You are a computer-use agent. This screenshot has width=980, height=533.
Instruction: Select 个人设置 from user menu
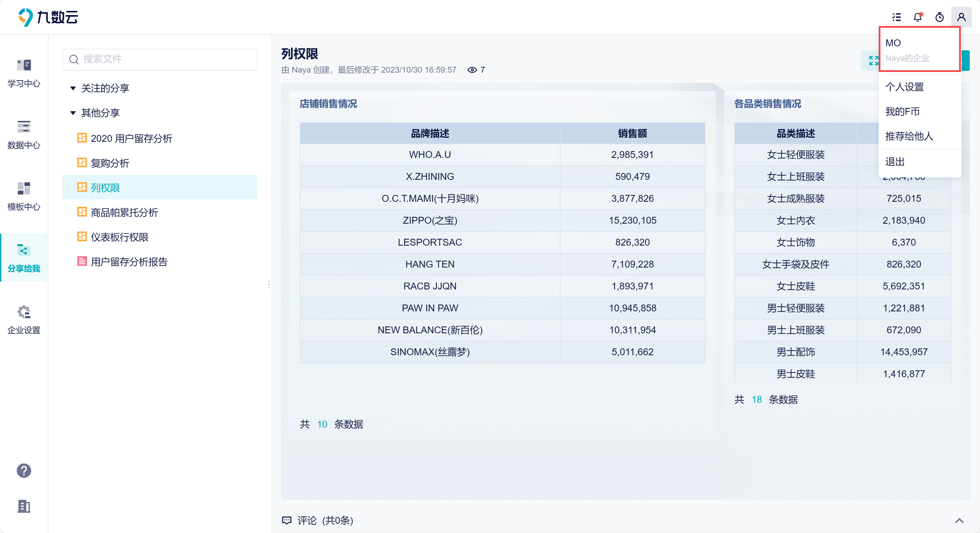[x=904, y=87]
